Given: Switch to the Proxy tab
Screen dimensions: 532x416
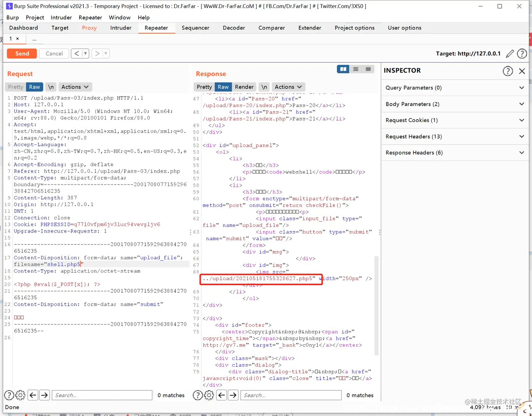Looking at the screenshot, I should (x=89, y=28).
